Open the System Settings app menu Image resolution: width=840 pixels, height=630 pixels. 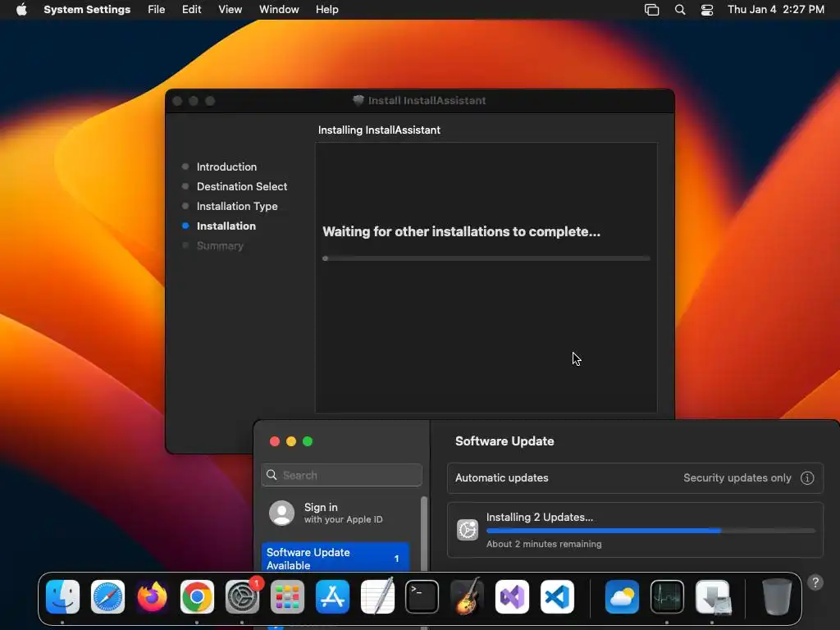click(87, 10)
